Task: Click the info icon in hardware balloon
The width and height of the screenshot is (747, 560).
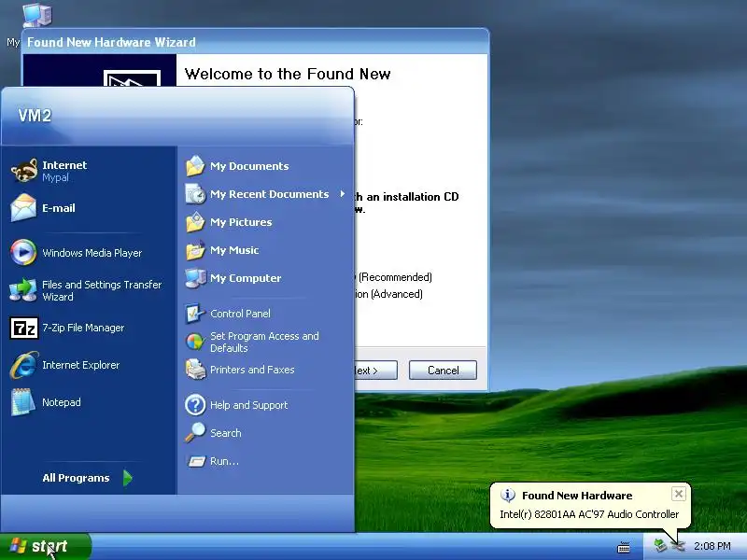Action: coord(508,496)
